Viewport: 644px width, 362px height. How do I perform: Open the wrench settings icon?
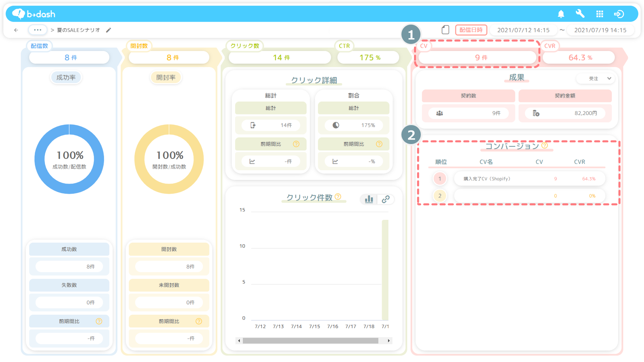click(x=580, y=14)
